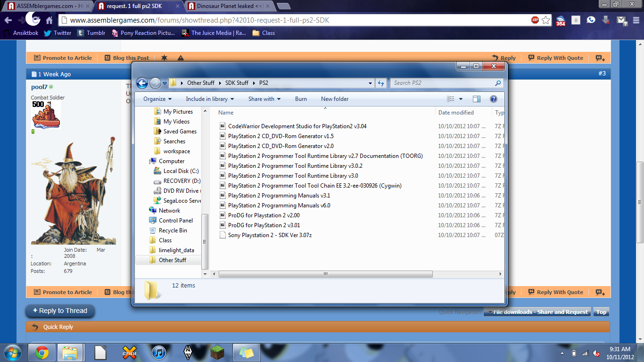Select RECOVERY (D:) drive in tree

(x=182, y=181)
